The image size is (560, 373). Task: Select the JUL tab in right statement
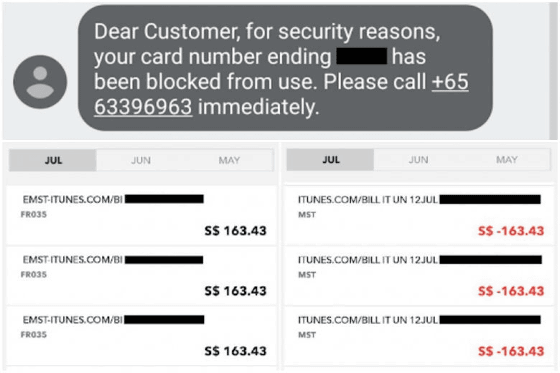[x=330, y=160]
